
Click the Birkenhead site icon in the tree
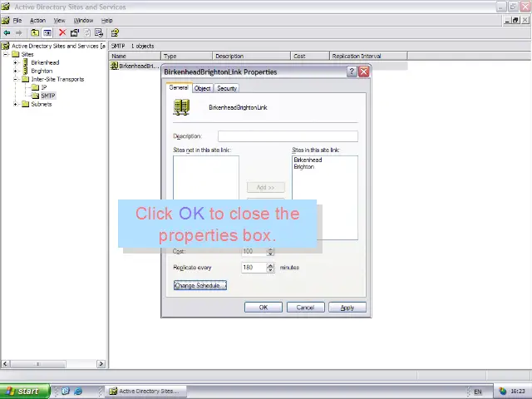pyautogui.click(x=25, y=62)
